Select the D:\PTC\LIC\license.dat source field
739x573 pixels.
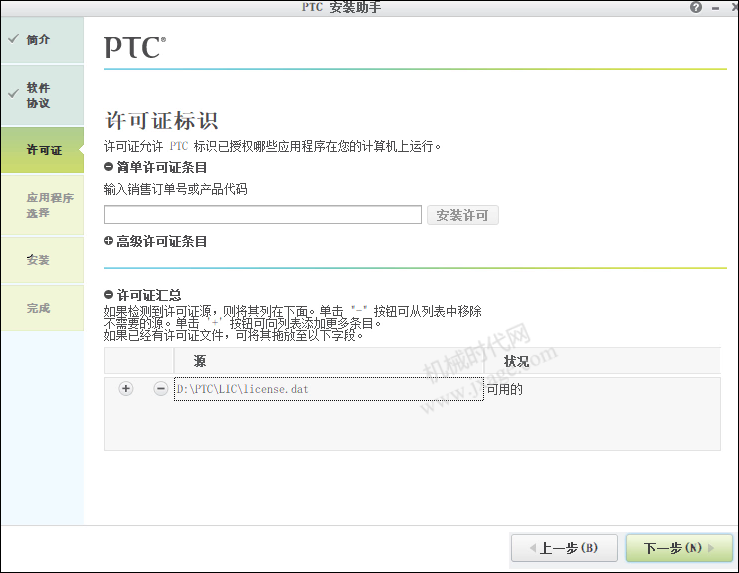click(x=329, y=389)
